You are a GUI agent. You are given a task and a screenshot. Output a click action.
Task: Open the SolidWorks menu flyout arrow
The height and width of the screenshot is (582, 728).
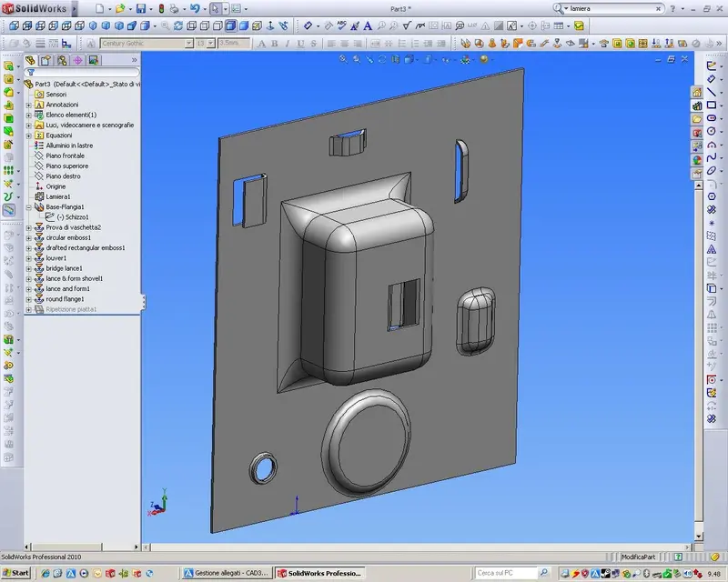[x=74, y=8]
